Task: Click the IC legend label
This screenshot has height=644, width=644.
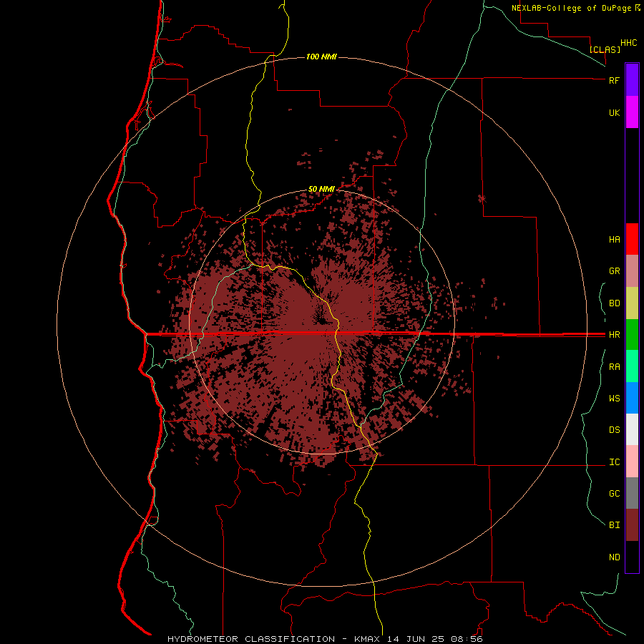Action: coord(614,462)
